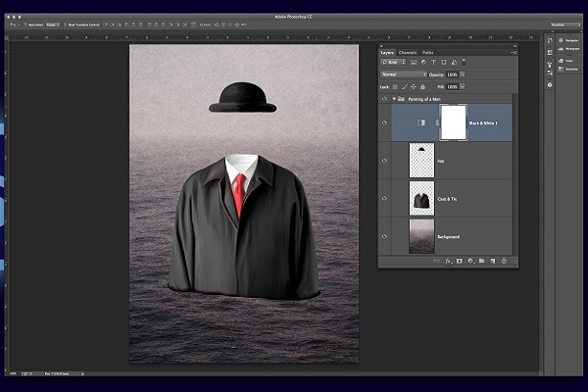The width and height of the screenshot is (588, 392).
Task: Filter layers by pixel layers icon
Action: pyautogui.click(x=414, y=63)
